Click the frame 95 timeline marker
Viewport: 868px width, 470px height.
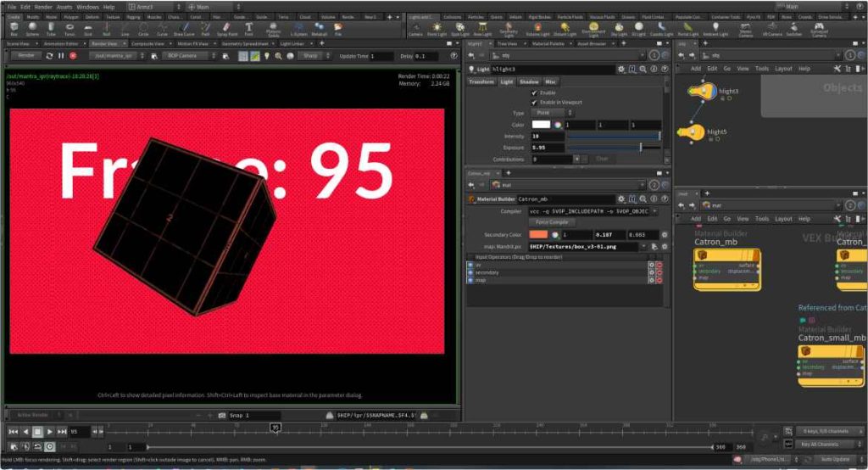point(275,428)
